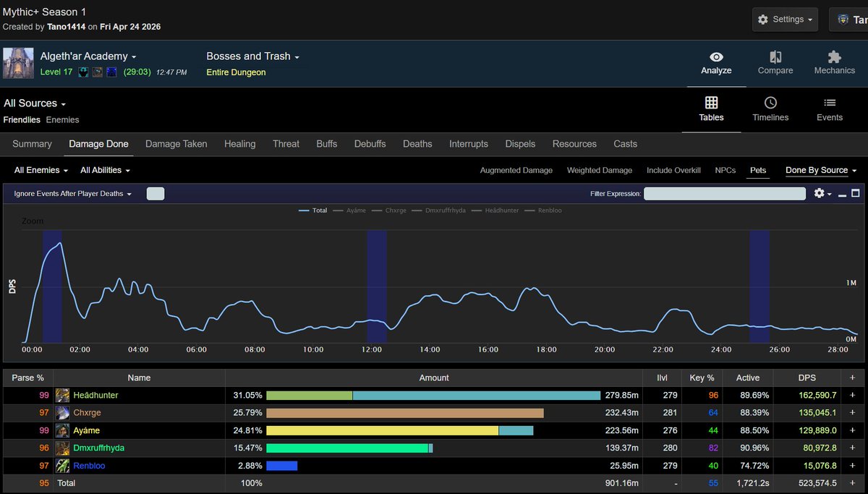
Task: Click the guild shield icon at top right
Action: pos(843,20)
